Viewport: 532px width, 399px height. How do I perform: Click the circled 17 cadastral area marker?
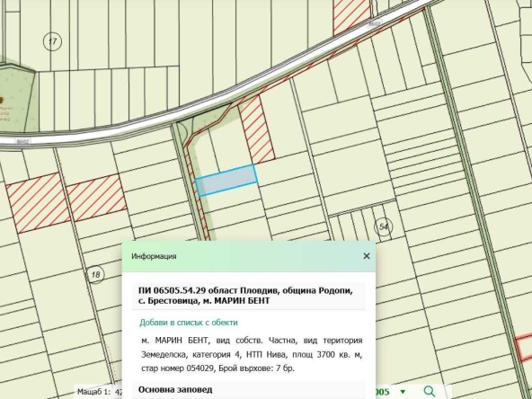point(52,41)
